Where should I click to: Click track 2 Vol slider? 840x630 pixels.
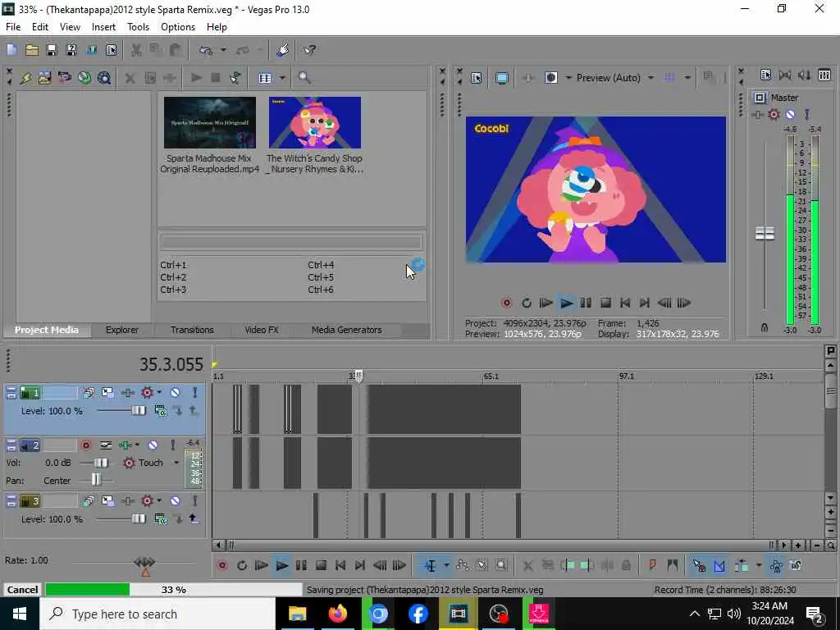pos(101,463)
